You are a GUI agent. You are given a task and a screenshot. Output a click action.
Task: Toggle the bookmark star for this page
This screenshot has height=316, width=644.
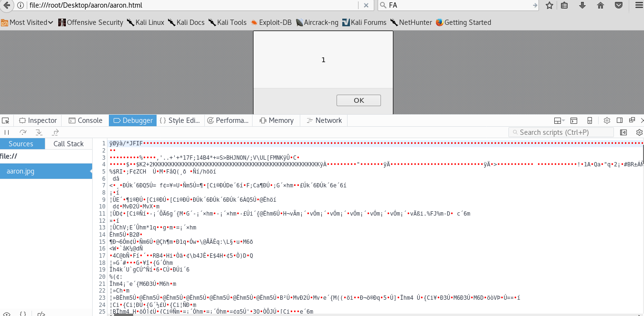[549, 5]
